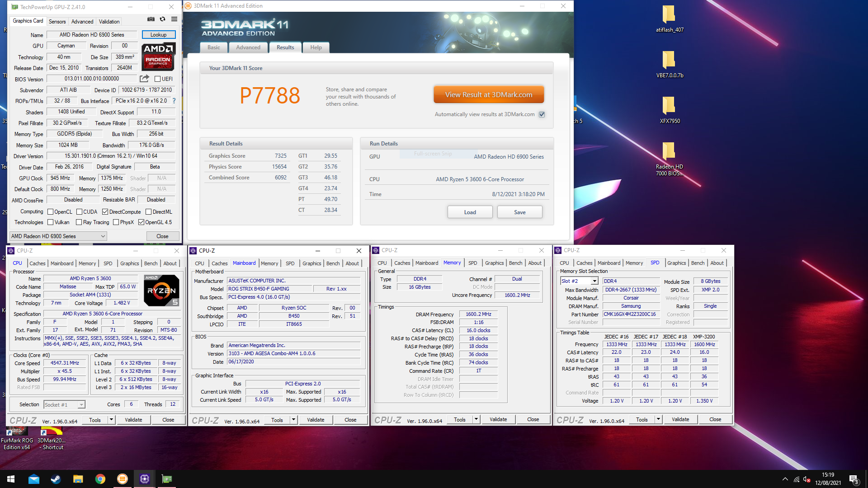
Task: Open the GPU selection dropdown in GPU-Z
Action: 58,236
